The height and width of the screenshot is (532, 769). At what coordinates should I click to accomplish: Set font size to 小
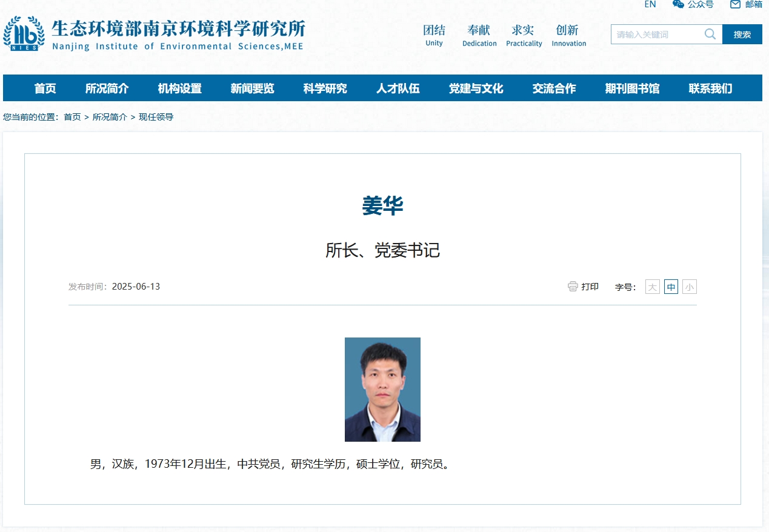690,287
